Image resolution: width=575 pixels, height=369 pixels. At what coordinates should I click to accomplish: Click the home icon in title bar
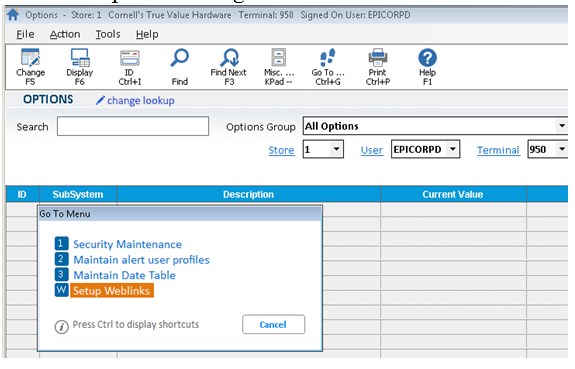click(13, 15)
